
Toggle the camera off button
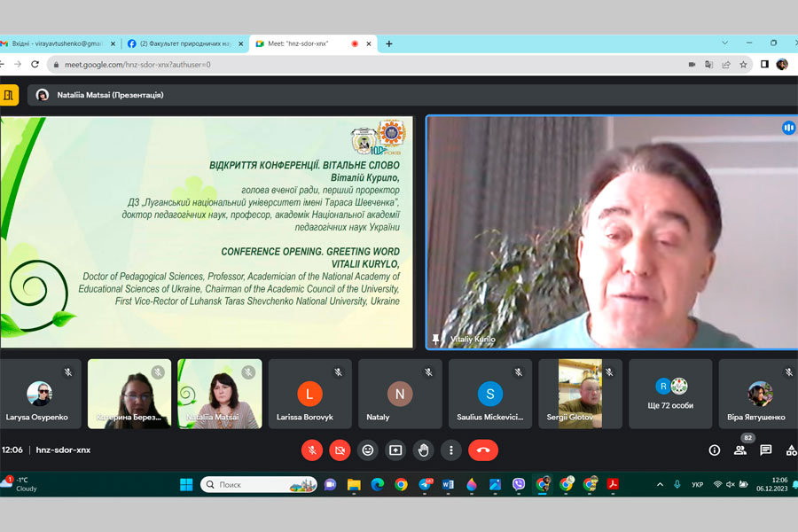[340, 450]
